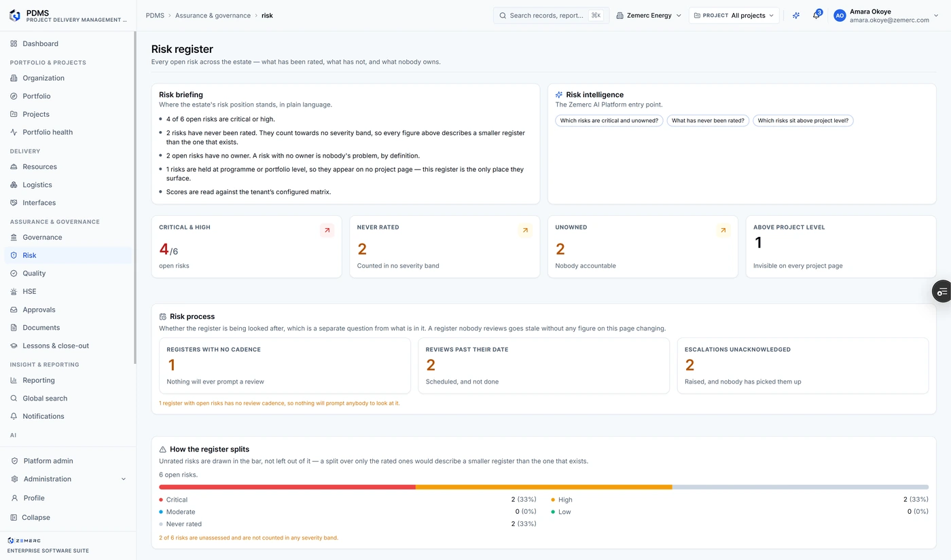Open the Lessons & close-out graduation icon
This screenshot has height=560, width=951.
pos(14,346)
